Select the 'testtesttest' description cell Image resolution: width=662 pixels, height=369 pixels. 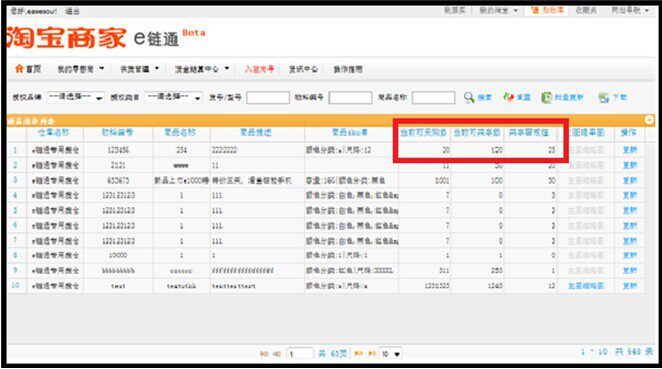pyautogui.click(x=257, y=286)
